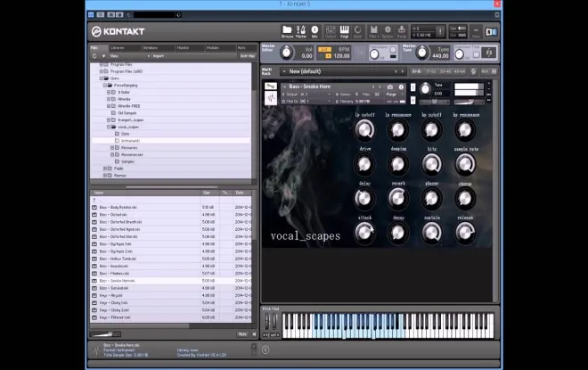Open instrument wrench edit icon
Image resolution: width=588 pixels, height=370 pixels.
[270, 86]
